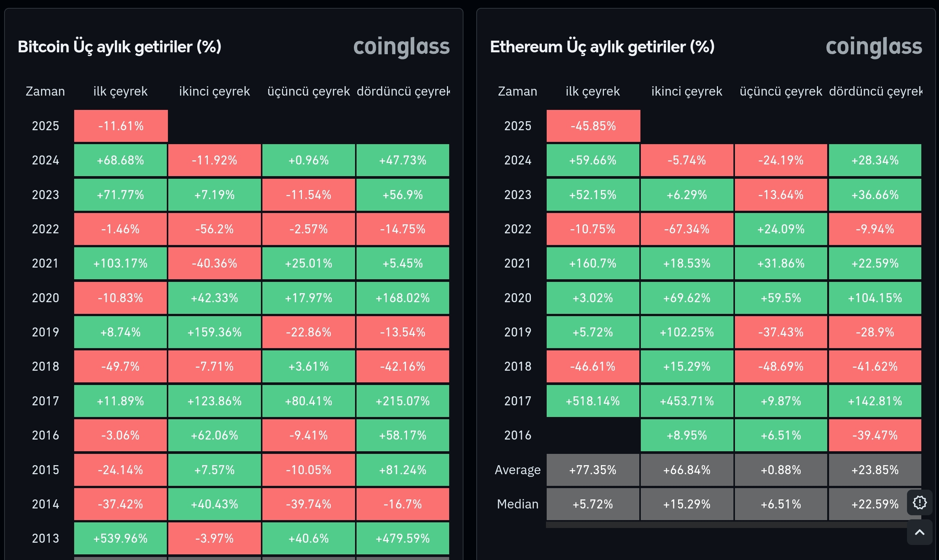Image resolution: width=939 pixels, height=560 pixels.
Task: Click Ethereum 2017 first quarter +518.14% cell
Action: pos(593,401)
